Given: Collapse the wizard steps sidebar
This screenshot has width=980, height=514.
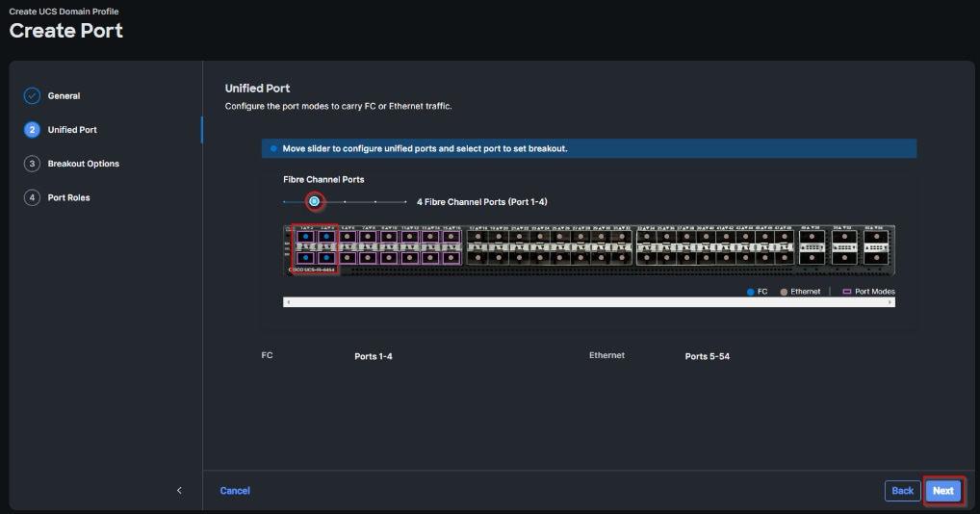Looking at the screenshot, I should point(179,490).
